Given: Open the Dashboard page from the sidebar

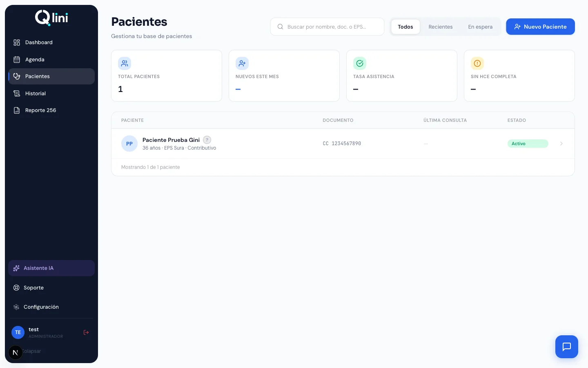Looking at the screenshot, I should pos(51,43).
